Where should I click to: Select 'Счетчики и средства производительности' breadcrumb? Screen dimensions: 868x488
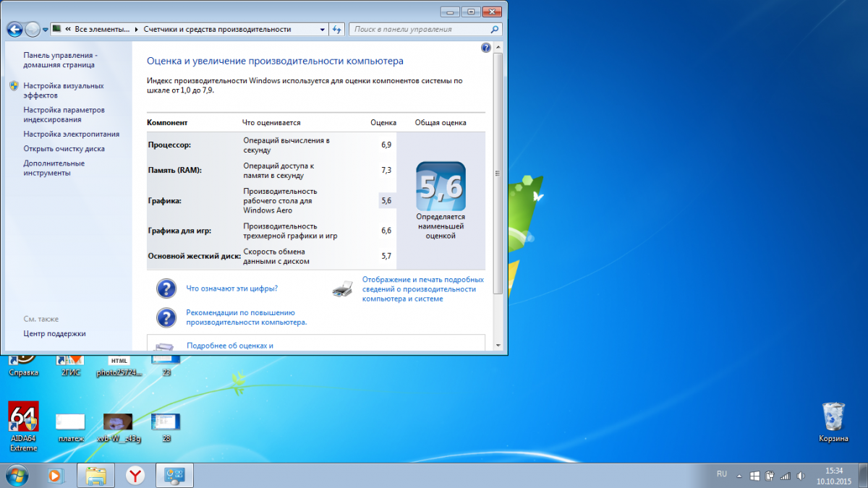pyautogui.click(x=217, y=30)
